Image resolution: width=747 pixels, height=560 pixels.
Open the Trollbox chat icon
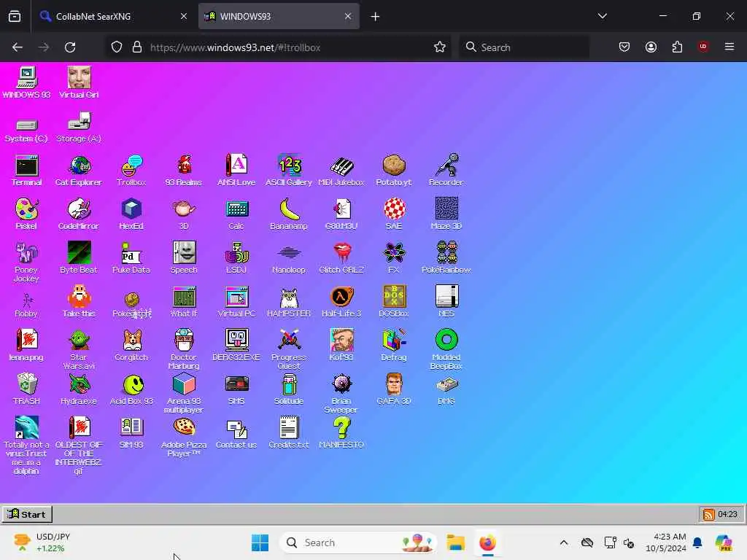coord(131,170)
